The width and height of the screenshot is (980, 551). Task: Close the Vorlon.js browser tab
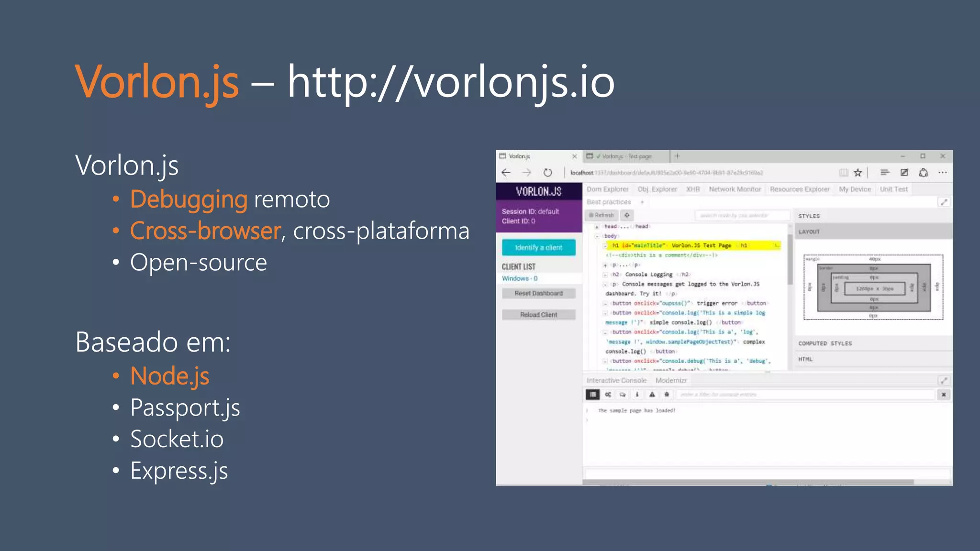[x=575, y=156]
